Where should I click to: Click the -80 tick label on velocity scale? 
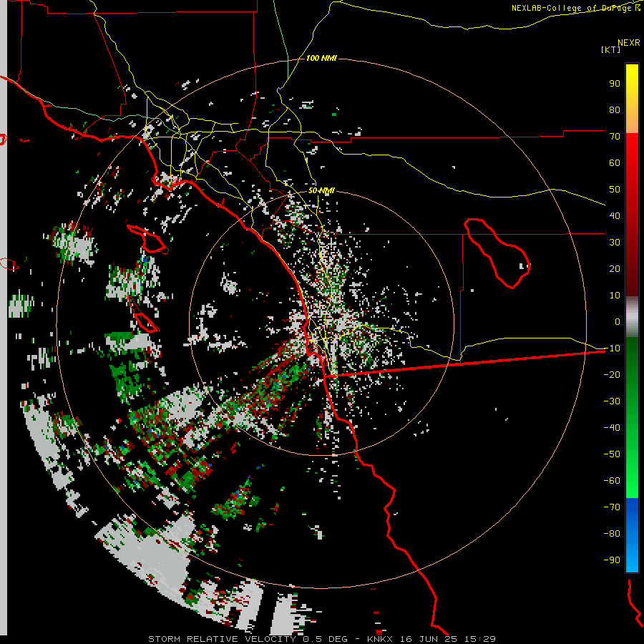click(x=612, y=534)
